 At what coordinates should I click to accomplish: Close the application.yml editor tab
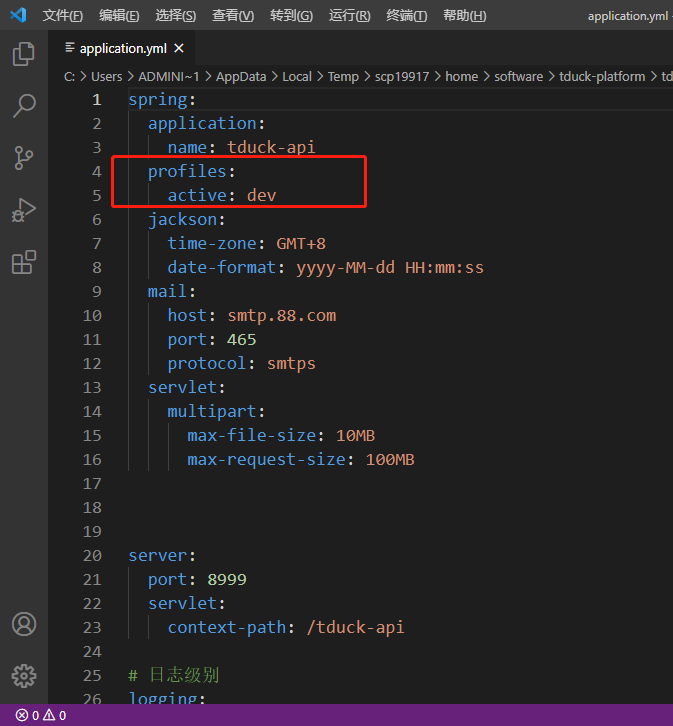(179, 48)
